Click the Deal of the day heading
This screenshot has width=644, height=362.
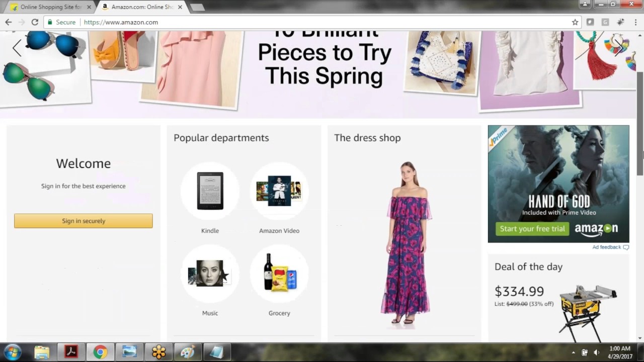528,267
